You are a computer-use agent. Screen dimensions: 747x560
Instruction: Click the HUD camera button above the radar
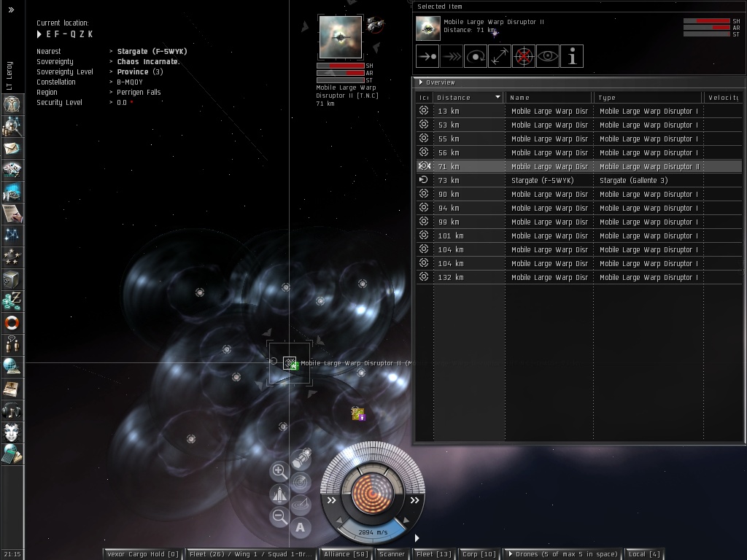click(301, 459)
